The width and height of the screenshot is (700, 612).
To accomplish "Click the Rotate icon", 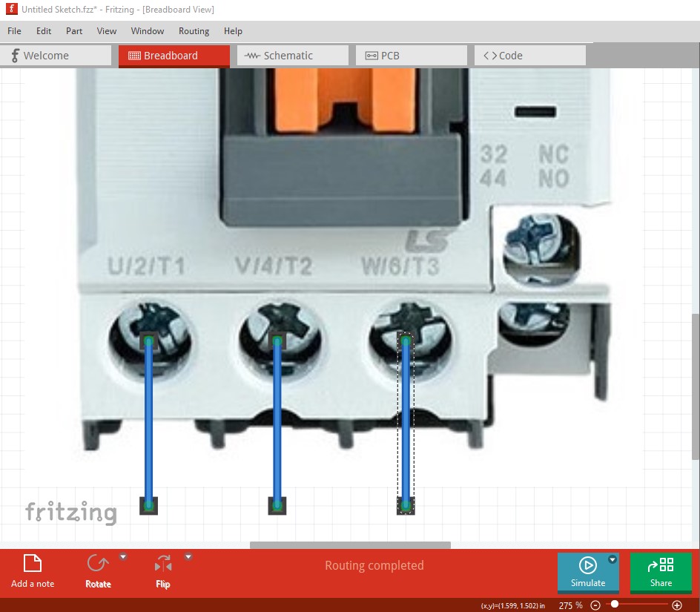I will (x=97, y=565).
